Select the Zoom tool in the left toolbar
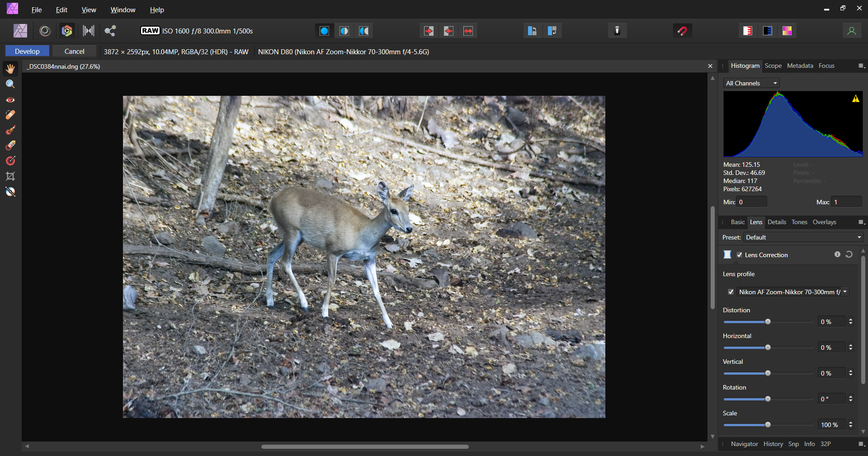Image resolution: width=868 pixels, height=456 pixels. click(x=10, y=84)
